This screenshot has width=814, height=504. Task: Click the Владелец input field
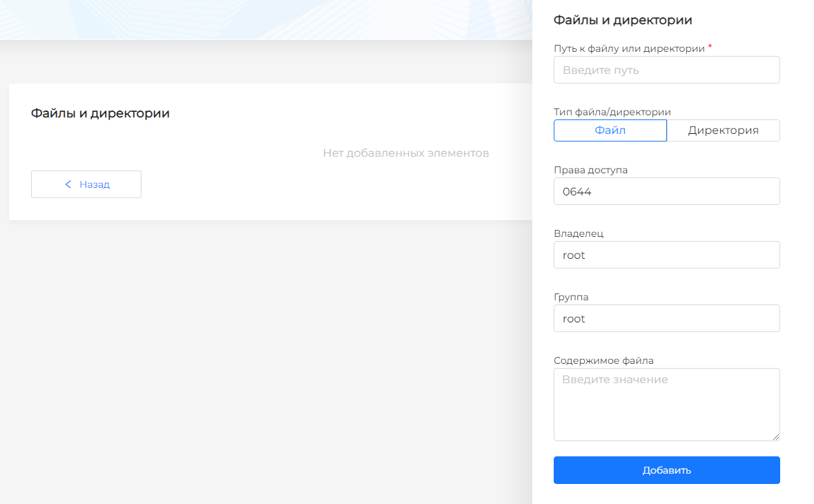pos(666,255)
